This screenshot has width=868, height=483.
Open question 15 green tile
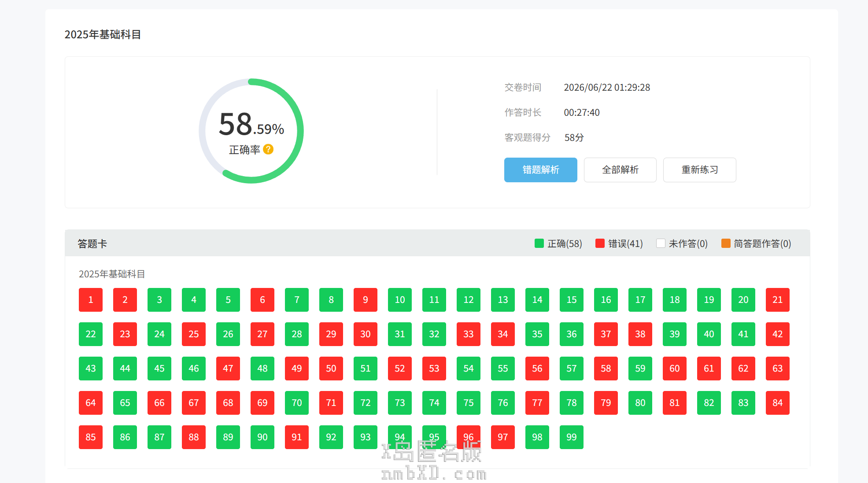tap(572, 300)
